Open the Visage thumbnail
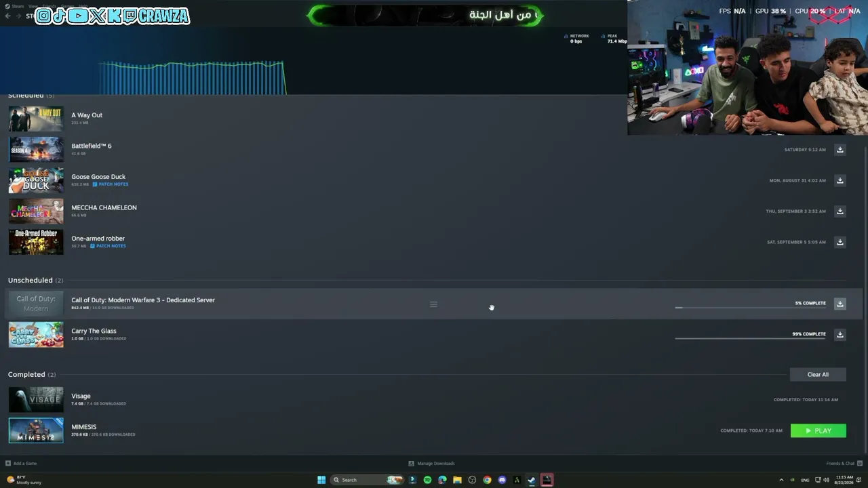 (36, 400)
